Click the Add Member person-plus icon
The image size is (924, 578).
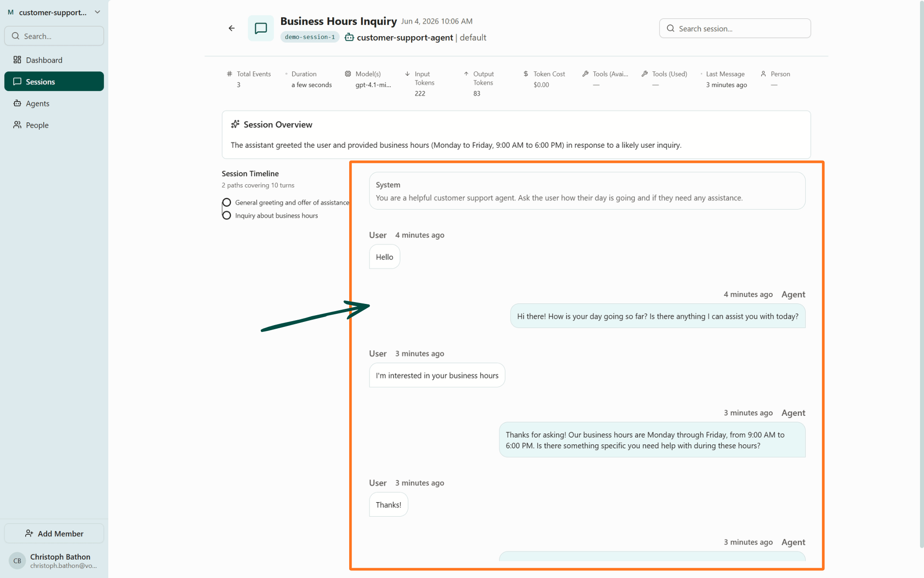coord(29,533)
